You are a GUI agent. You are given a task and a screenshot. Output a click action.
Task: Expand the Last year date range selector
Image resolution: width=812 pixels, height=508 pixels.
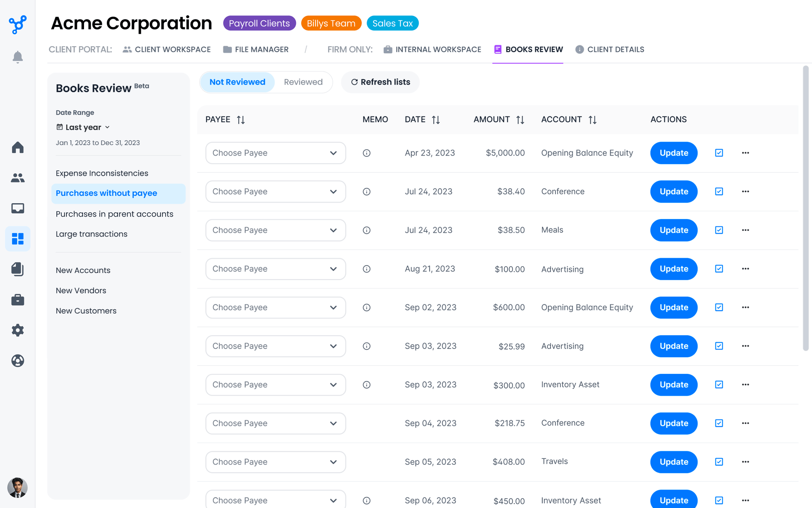pos(82,127)
